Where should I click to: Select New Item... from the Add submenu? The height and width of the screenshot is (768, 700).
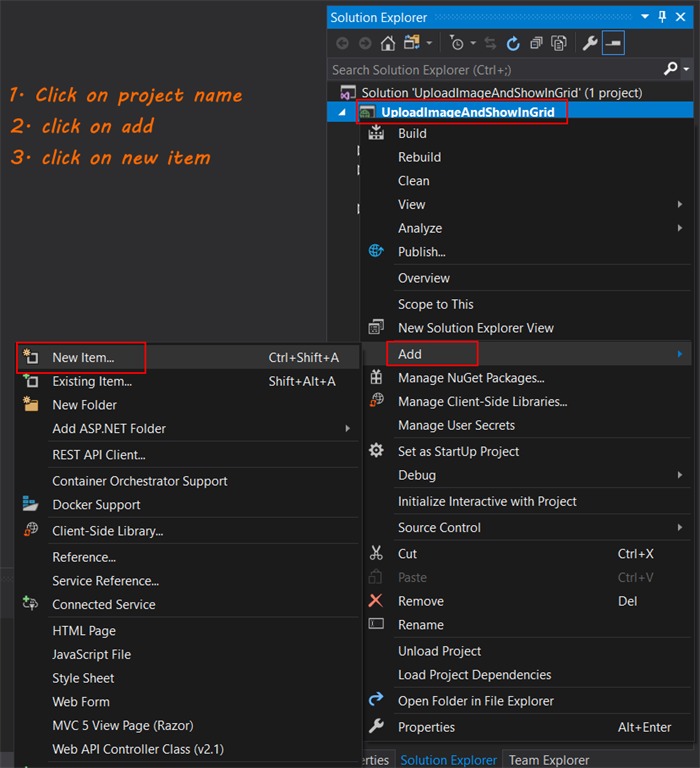[x=83, y=357]
